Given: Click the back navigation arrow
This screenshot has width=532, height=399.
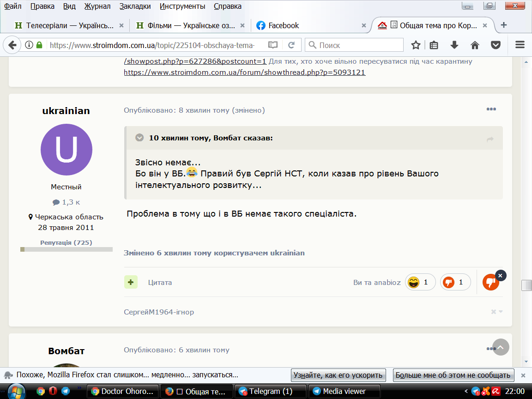Looking at the screenshot, I should (12, 45).
